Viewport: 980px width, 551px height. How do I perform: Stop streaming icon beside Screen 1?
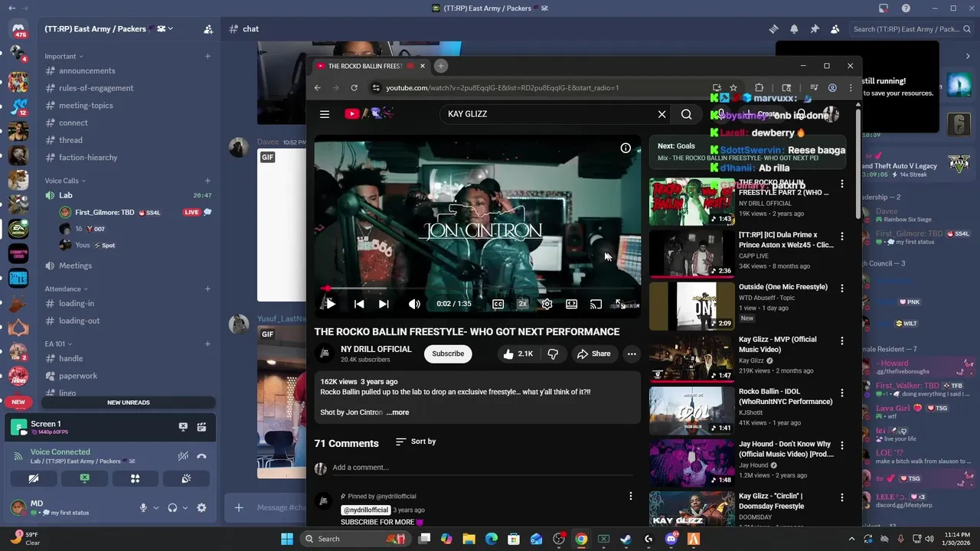(183, 427)
